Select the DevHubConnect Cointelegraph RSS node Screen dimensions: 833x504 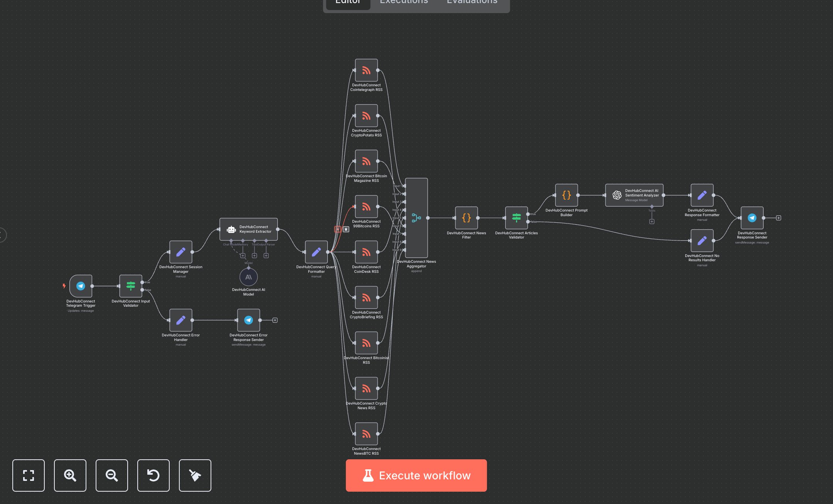366,70
